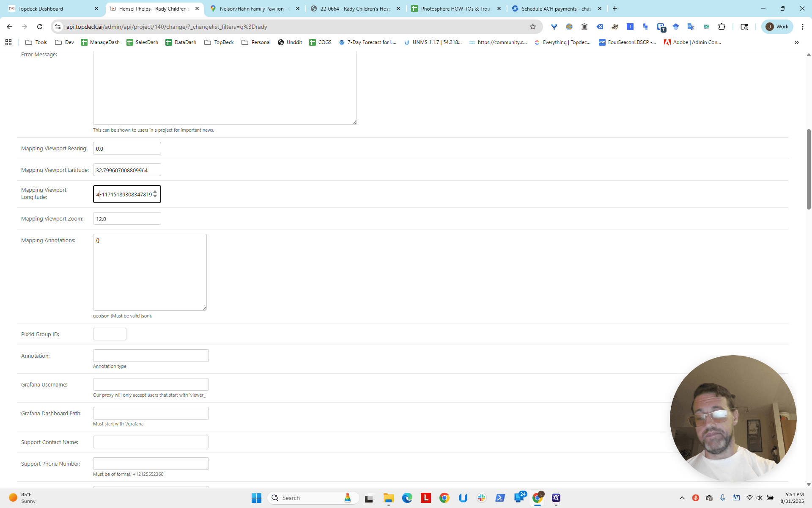Viewport: 812px width, 508px height.
Task: Open File Explorer from taskbar
Action: point(388,498)
